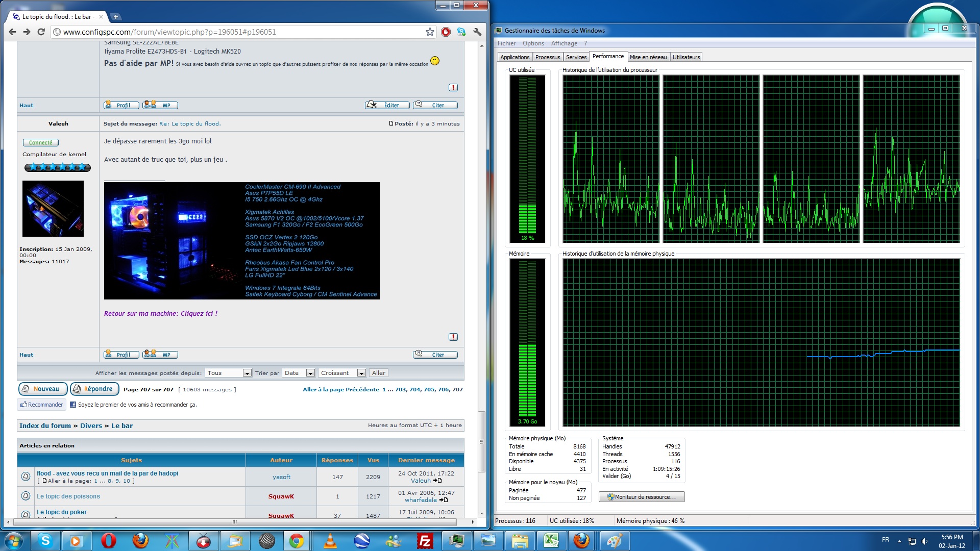Open Moniteur de ressource button

coord(642,497)
